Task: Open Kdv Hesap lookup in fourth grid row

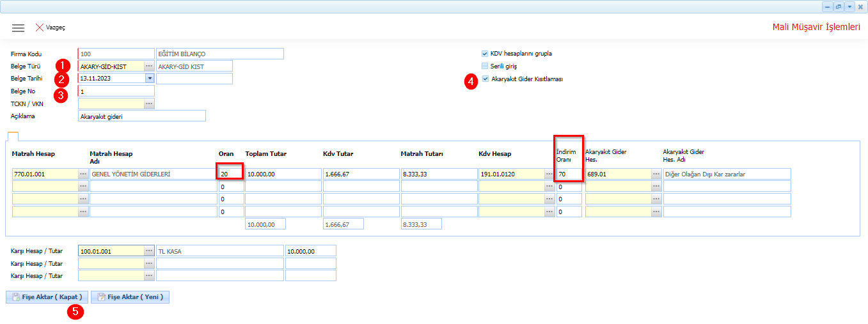Action: 549,212
